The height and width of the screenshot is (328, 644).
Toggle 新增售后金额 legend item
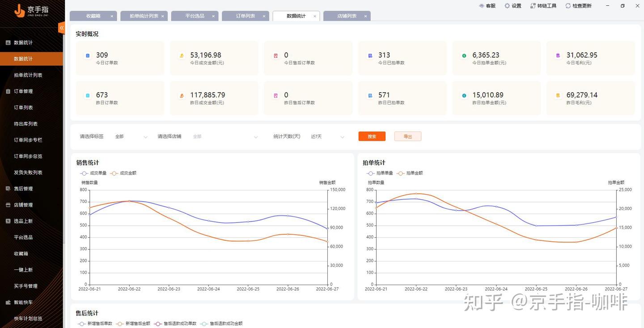tap(133, 324)
